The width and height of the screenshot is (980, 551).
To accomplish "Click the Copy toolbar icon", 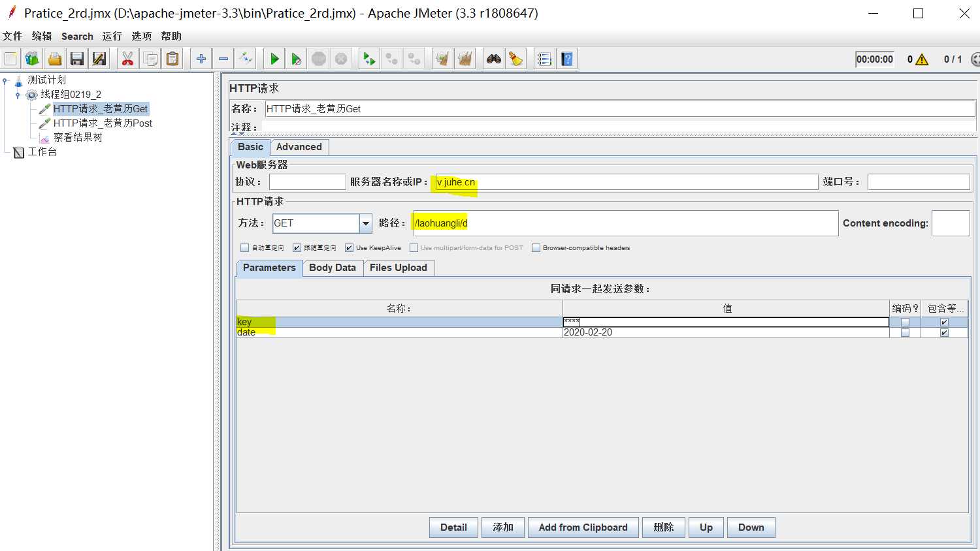I will 150,59.
